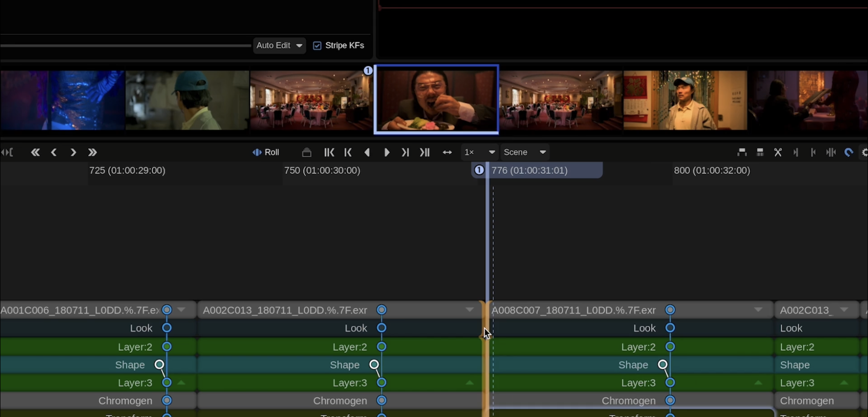Toggle the blue magnet snapping icon

[849, 152]
